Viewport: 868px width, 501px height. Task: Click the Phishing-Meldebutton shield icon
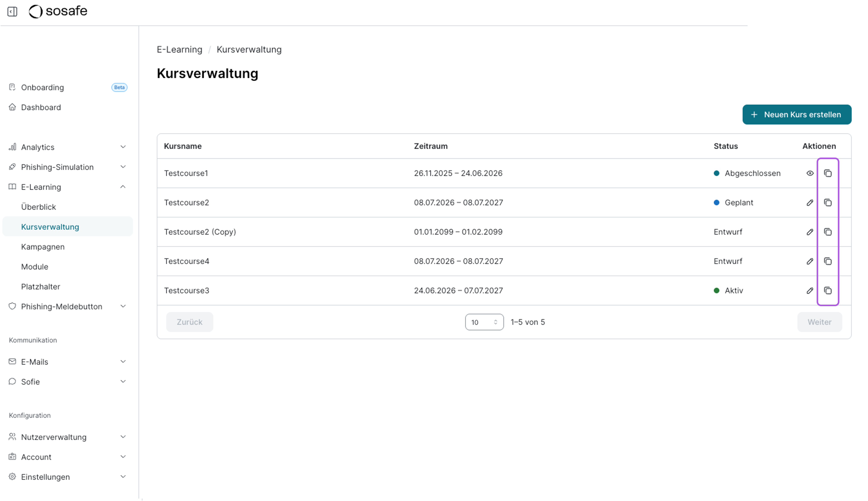[x=12, y=306]
